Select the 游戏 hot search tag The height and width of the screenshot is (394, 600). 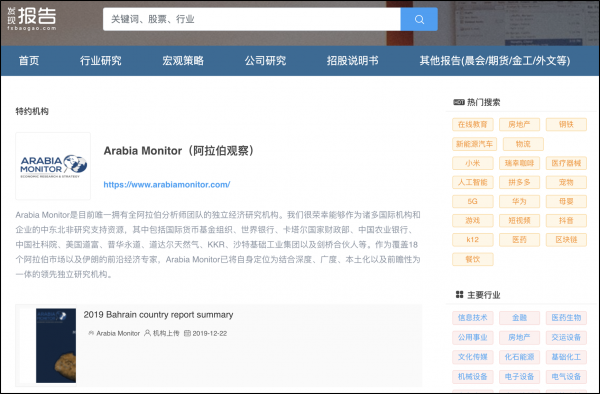tap(473, 220)
